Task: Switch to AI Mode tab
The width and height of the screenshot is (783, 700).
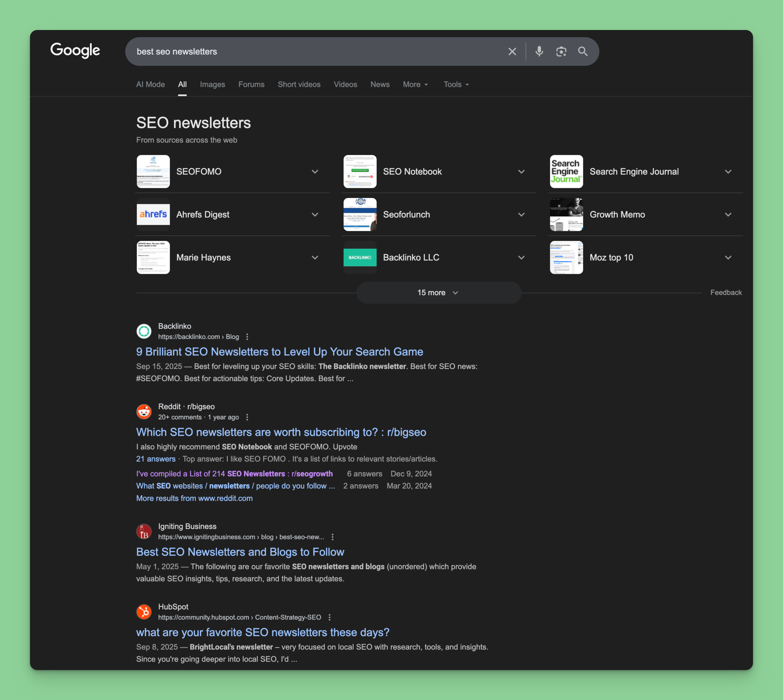Action: (x=150, y=84)
